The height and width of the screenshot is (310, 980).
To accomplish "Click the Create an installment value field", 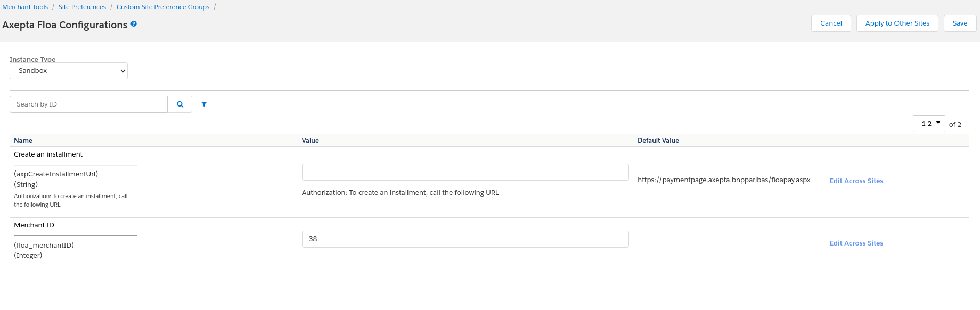I will 465,172.
